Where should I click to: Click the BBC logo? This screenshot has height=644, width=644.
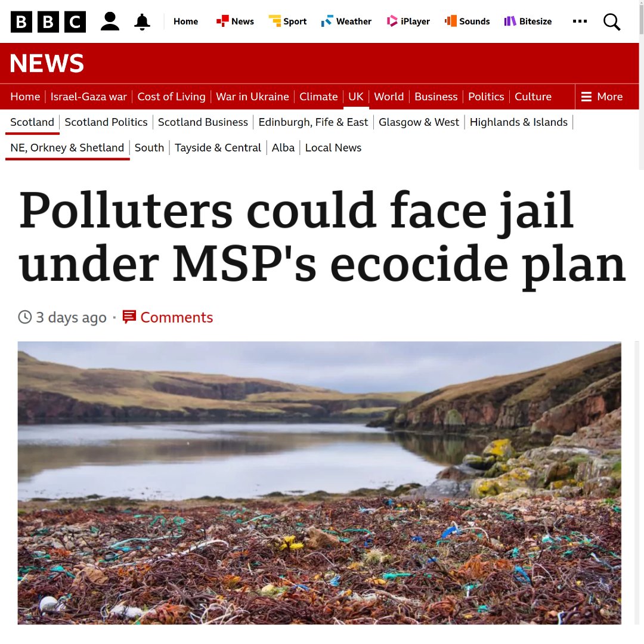click(48, 21)
